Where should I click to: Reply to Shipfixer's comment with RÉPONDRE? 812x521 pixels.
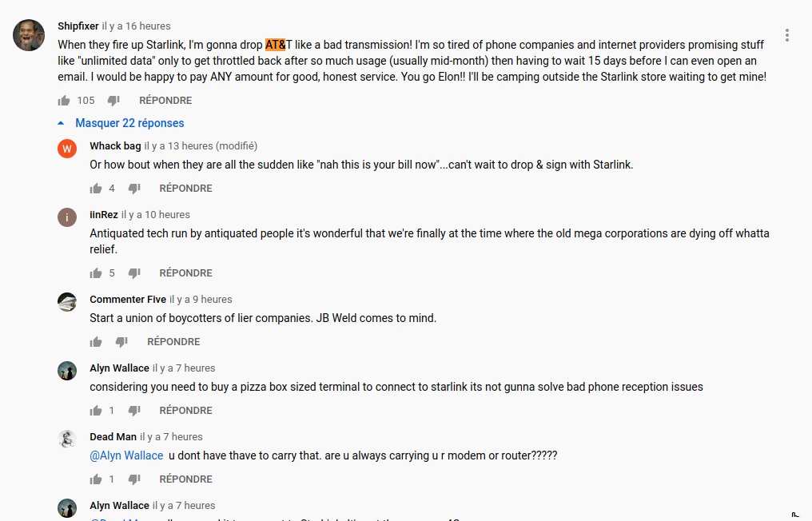[x=165, y=101]
